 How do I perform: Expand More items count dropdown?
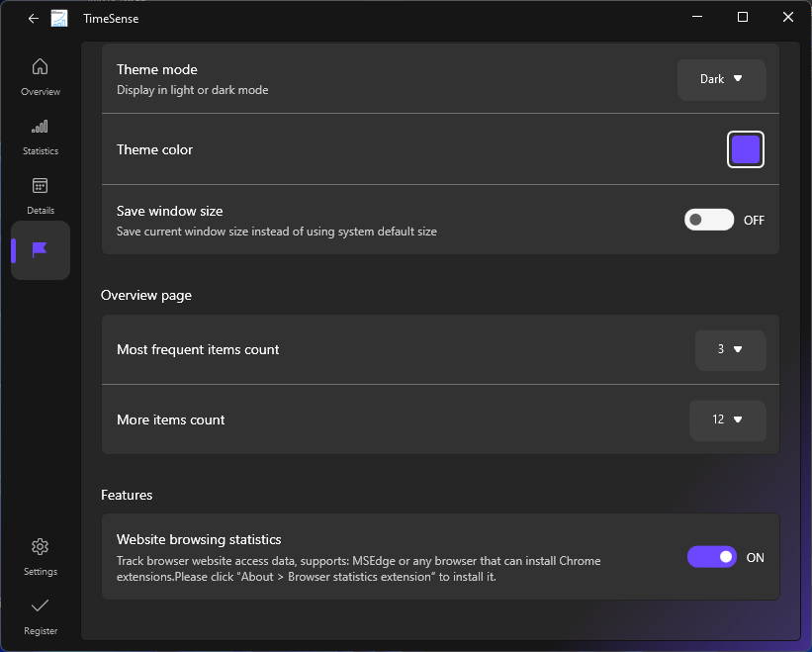point(727,420)
